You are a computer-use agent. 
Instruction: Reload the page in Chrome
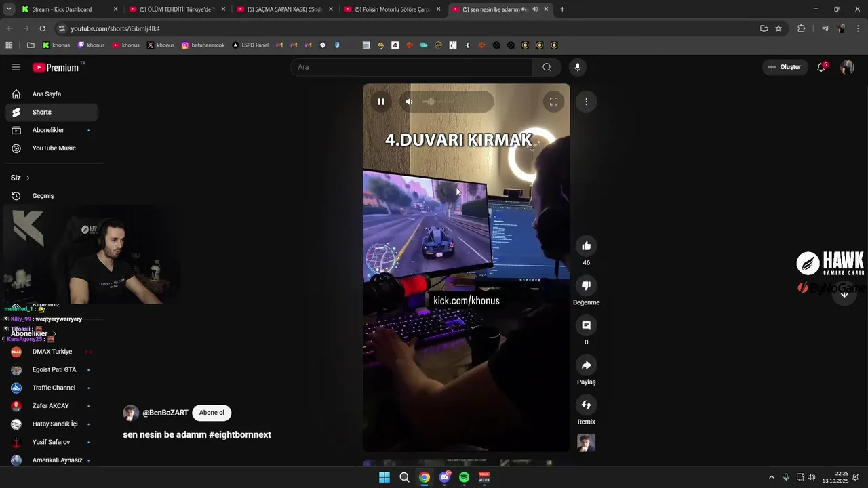tap(43, 28)
